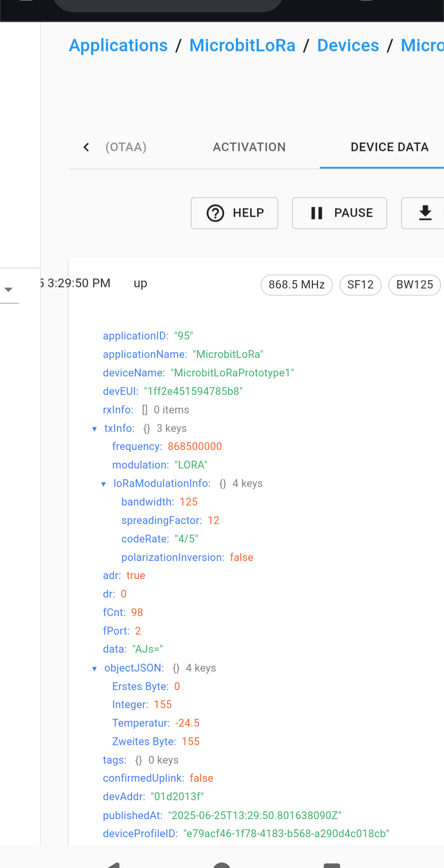This screenshot has height=868, width=444.
Task: Select the rxInfo 0 items row
Action: point(146,410)
